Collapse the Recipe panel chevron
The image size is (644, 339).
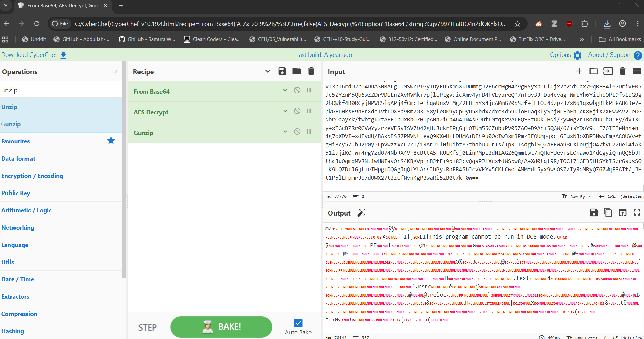(x=267, y=71)
